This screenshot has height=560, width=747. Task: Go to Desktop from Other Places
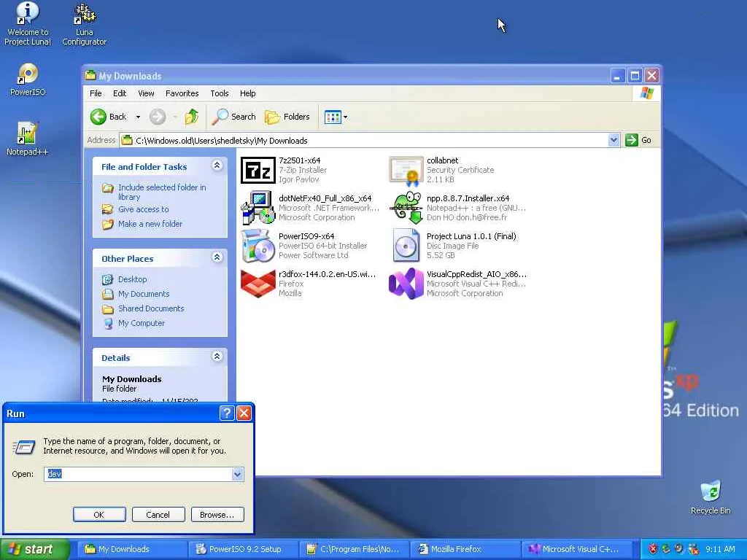tap(133, 279)
